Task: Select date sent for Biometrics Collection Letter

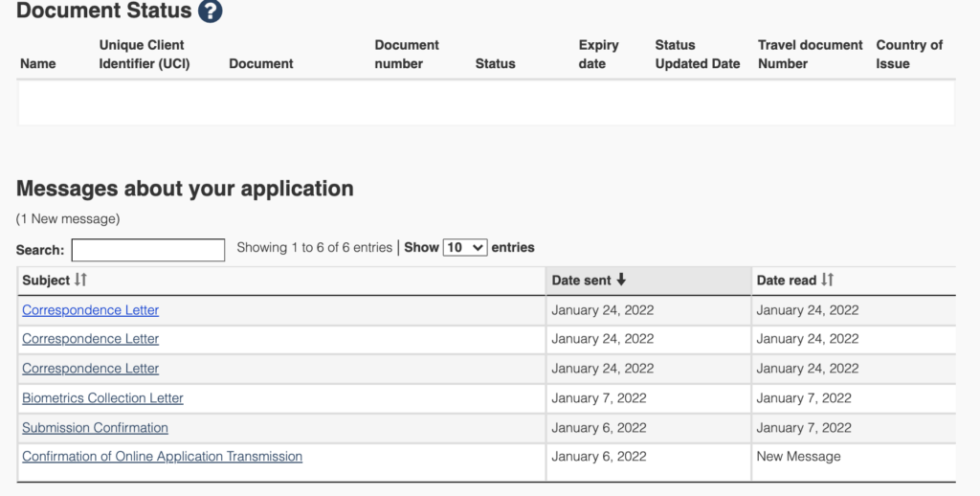Action: coord(599,398)
